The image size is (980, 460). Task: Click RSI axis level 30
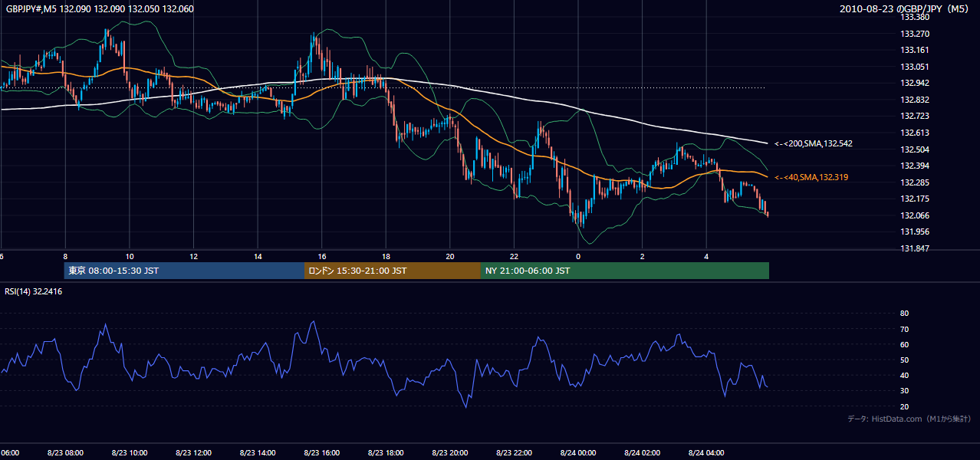904,391
